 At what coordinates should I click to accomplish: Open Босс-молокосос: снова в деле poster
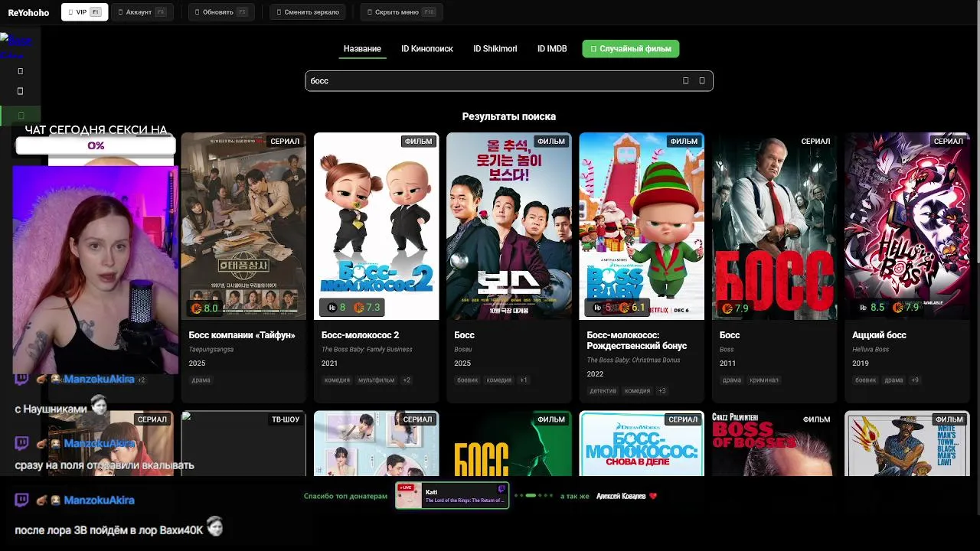tap(642, 444)
